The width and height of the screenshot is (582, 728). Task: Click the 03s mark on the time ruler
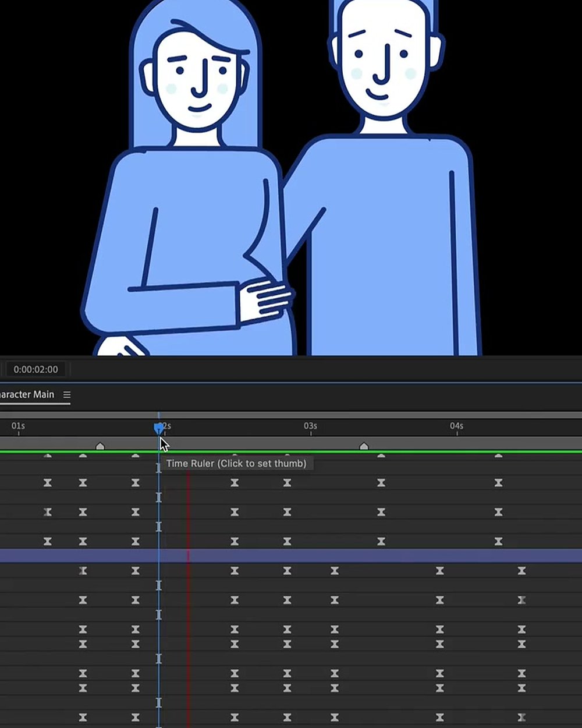pyautogui.click(x=310, y=426)
